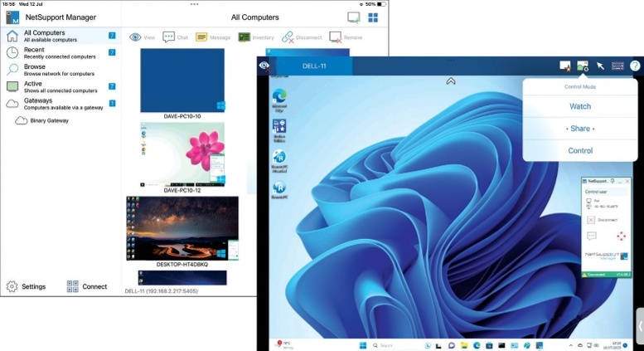Click the Gateways count badge
The width and height of the screenshot is (644, 351).
coord(112,103)
